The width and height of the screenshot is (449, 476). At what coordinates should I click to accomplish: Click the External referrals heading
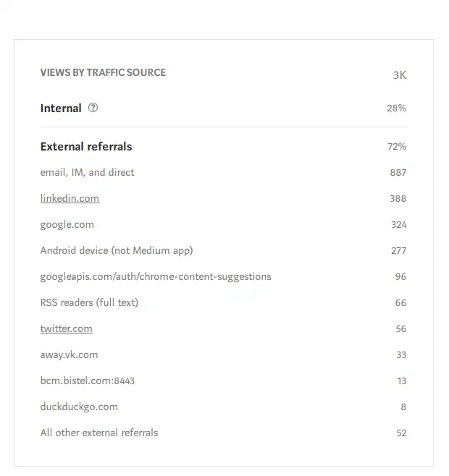[x=86, y=146]
